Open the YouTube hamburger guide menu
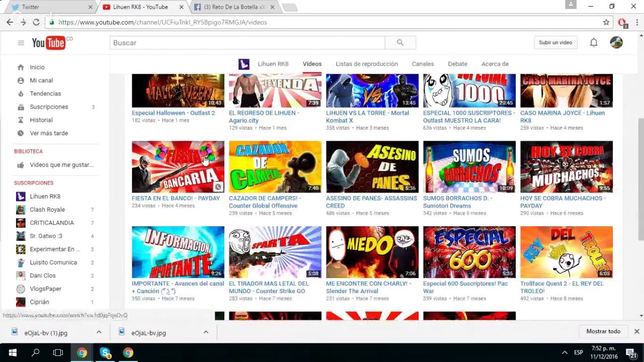644x362 pixels. click(x=21, y=43)
